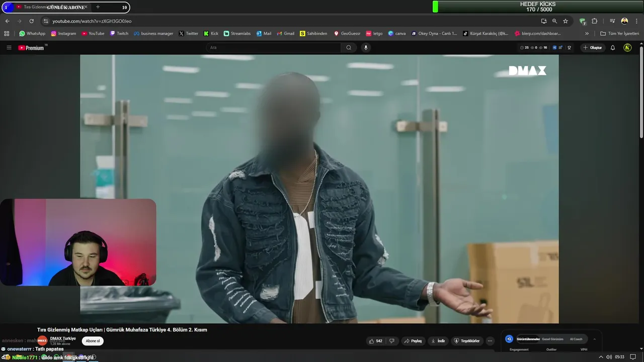644x362 pixels.
Task: Click the Oluştur create button
Action: pos(593,48)
